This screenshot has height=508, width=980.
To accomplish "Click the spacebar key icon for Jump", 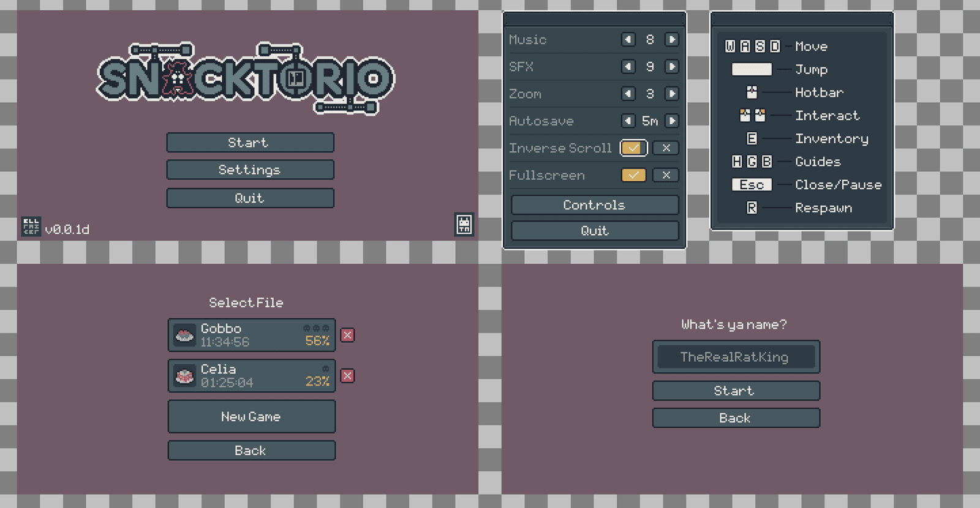I will point(752,69).
